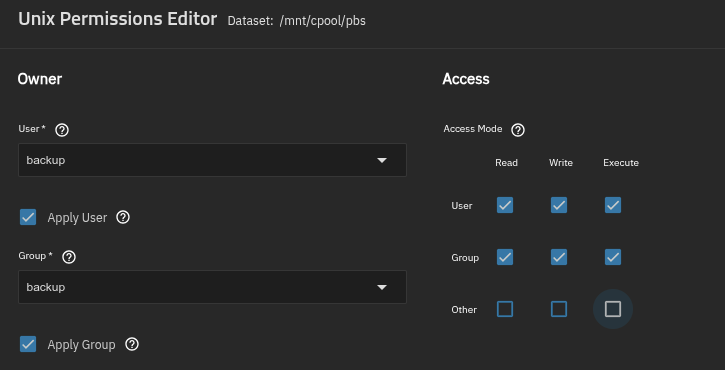The height and width of the screenshot is (370, 725).
Task: Disable User Read permission
Action: (x=505, y=205)
